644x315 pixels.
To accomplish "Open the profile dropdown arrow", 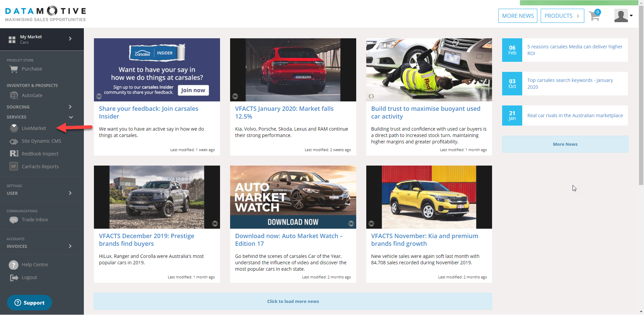I will coord(631,15).
